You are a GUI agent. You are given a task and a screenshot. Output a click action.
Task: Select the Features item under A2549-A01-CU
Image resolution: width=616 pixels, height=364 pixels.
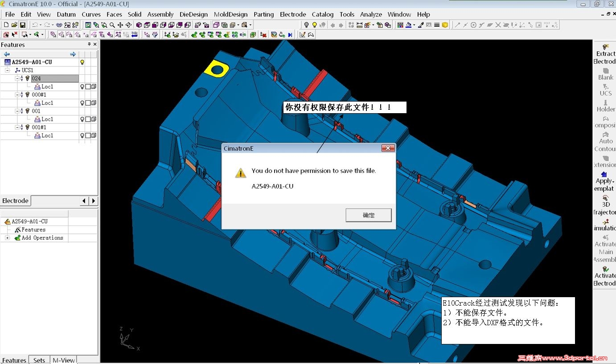click(x=33, y=230)
